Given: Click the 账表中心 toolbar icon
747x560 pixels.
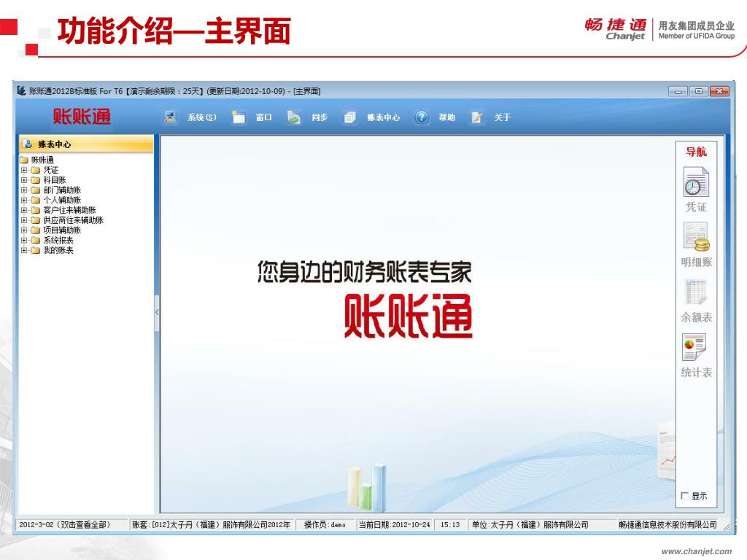Looking at the screenshot, I should point(350,117).
